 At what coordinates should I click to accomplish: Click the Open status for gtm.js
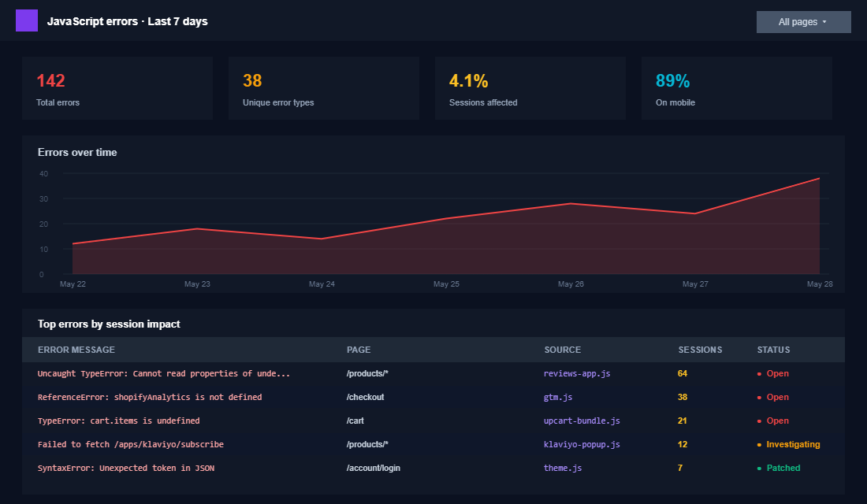773,398
